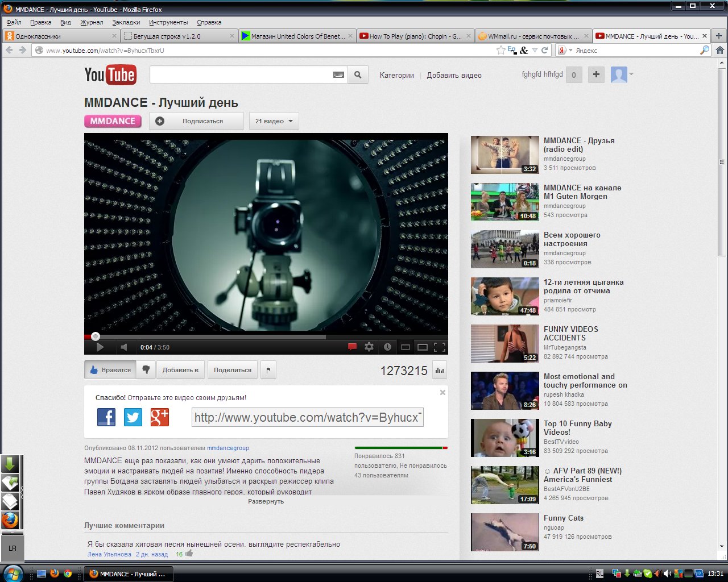Screen dimensions: 728x582
Task: Like the video with Нравится
Action: [110, 370]
